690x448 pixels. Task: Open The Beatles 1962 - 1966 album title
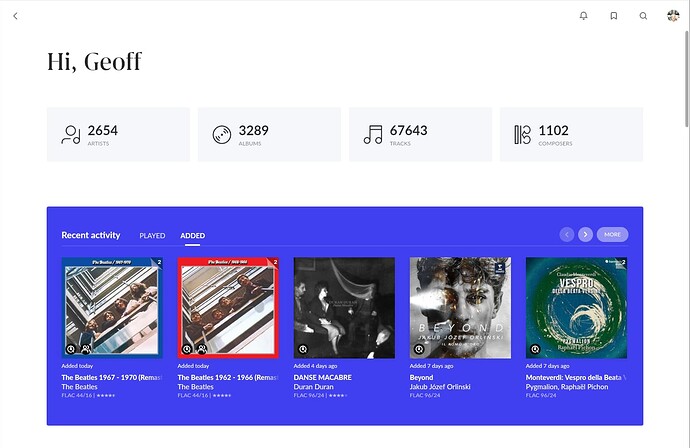(x=228, y=378)
